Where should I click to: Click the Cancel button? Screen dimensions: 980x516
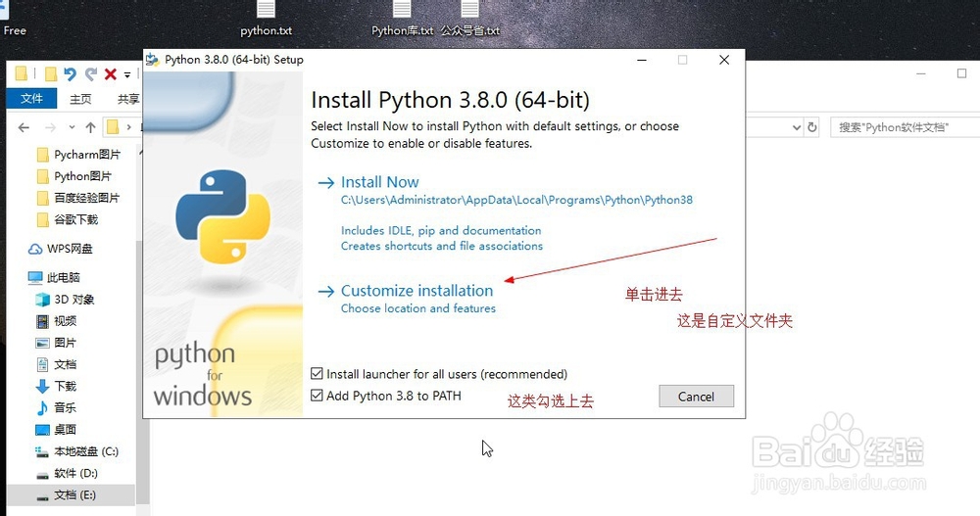coord(696,397)
